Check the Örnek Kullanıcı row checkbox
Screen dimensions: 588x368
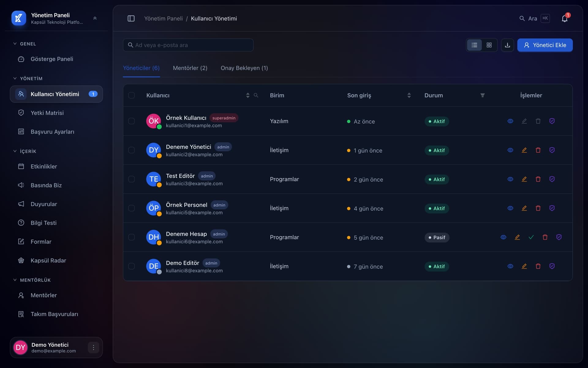point(131,121)
